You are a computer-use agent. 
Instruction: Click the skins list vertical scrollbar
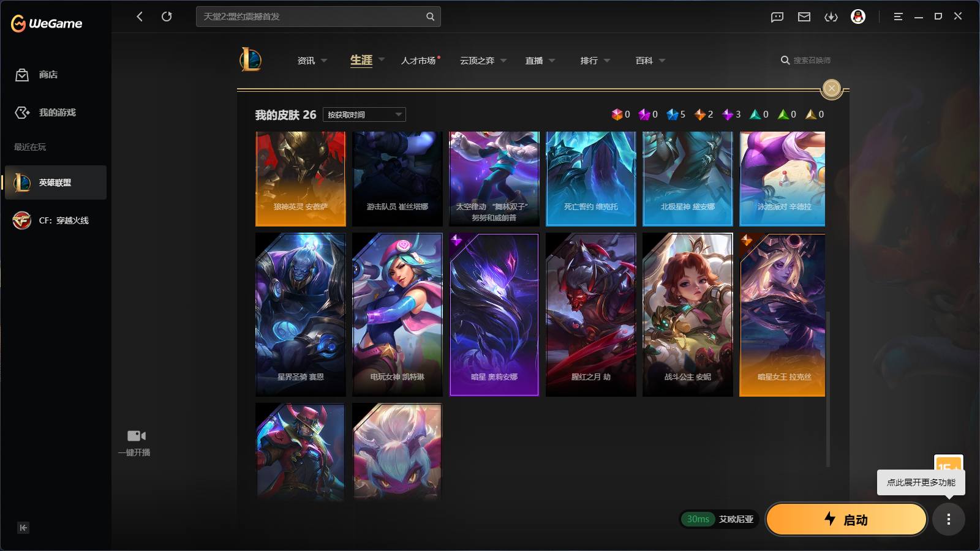click(828, 389)
